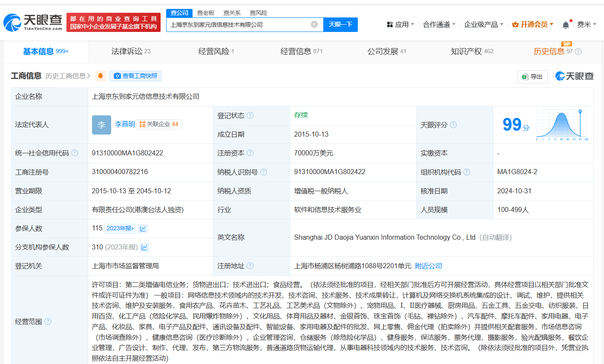The image size is (604, 364).
Task: Select the 查风险 search tab
Action: [259, 13]
